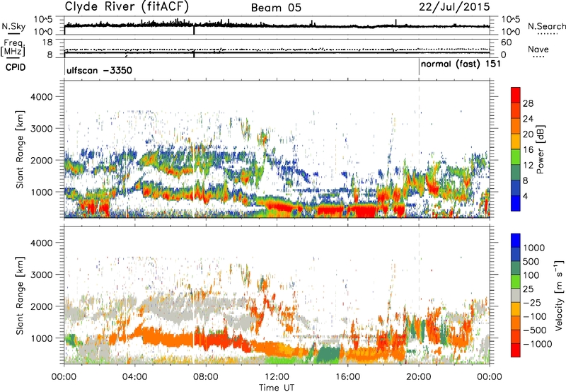Click the '-1000' tick on the velocity colorbar

click(538, 344)
